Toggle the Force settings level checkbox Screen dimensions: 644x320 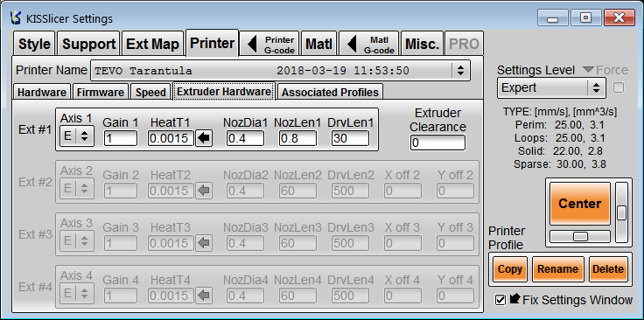click(x=619, y=87)
